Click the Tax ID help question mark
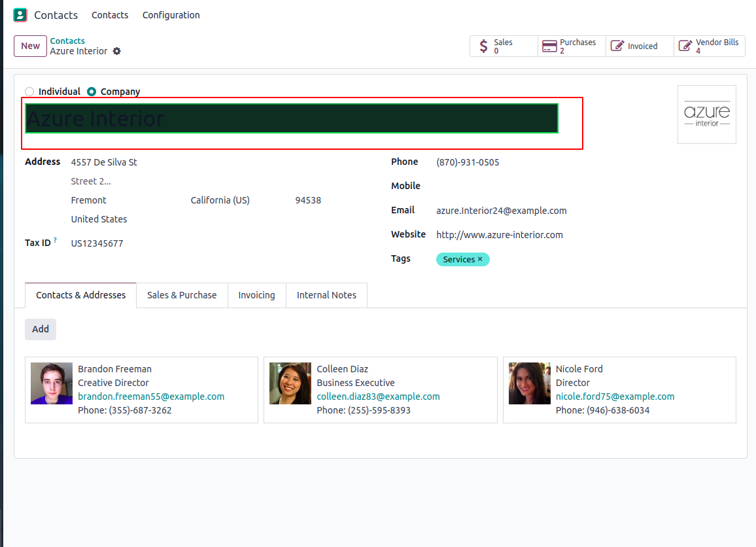 tap(55, 241)
